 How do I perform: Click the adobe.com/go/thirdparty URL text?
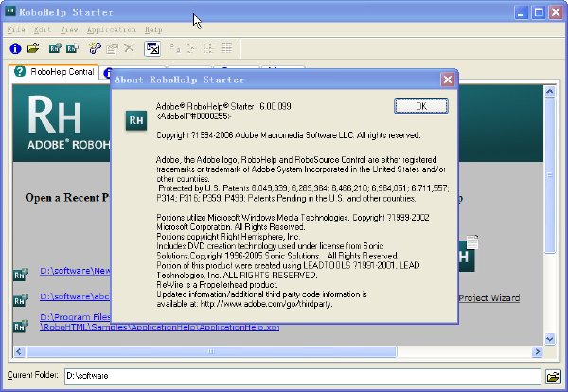pos(266,304)
